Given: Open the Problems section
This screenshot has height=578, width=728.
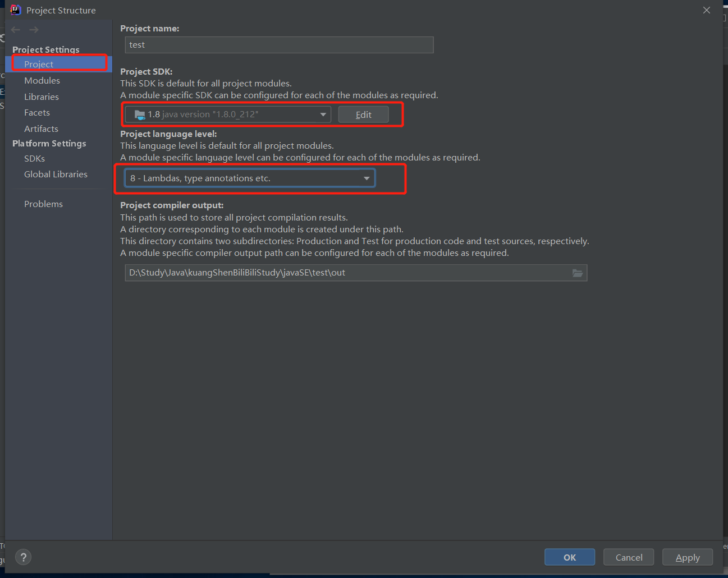Looking at the screenshot, I should point(43,204).
